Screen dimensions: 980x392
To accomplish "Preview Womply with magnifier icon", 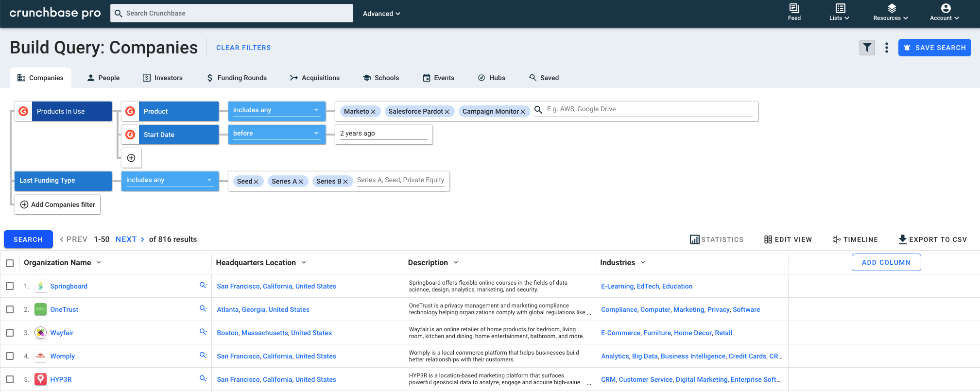I will point(203,355).
